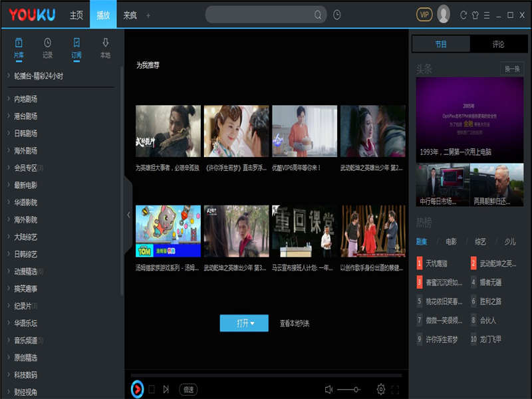Viewport: 532px width, 399px height.
Task: Open the player settings gear icon
Action: click(380, 389)
